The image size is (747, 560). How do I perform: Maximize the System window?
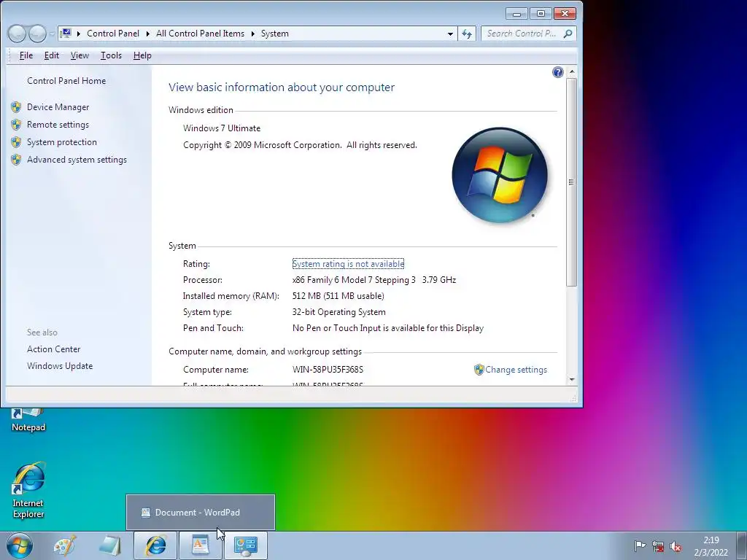click(x=541, y=13)
